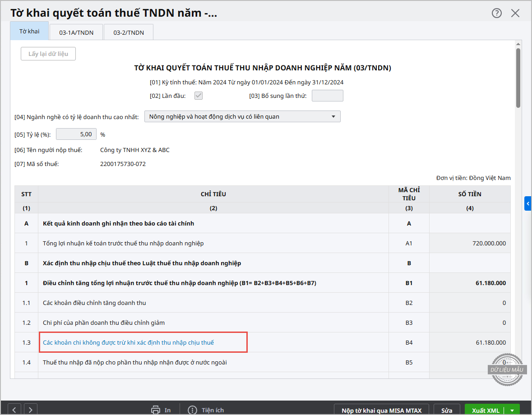The width and height of the screenshot is (532, 415).
Task: Expand the Xuất XML dropdown arrow
Action: click(512, 410)
